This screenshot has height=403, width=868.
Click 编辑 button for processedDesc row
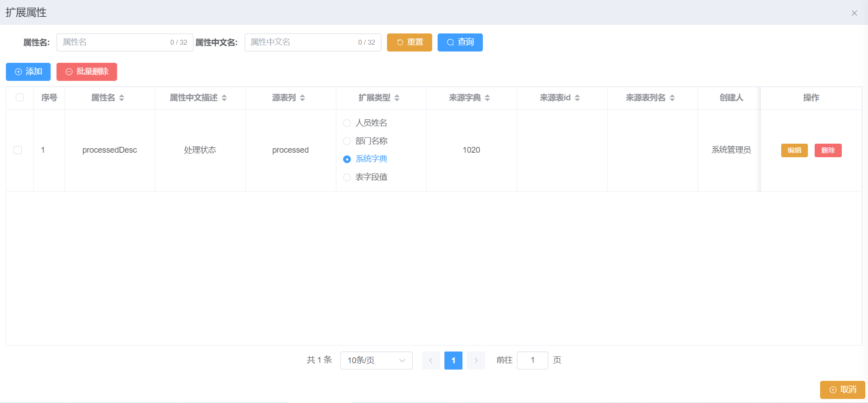click(x=794, y=150)
